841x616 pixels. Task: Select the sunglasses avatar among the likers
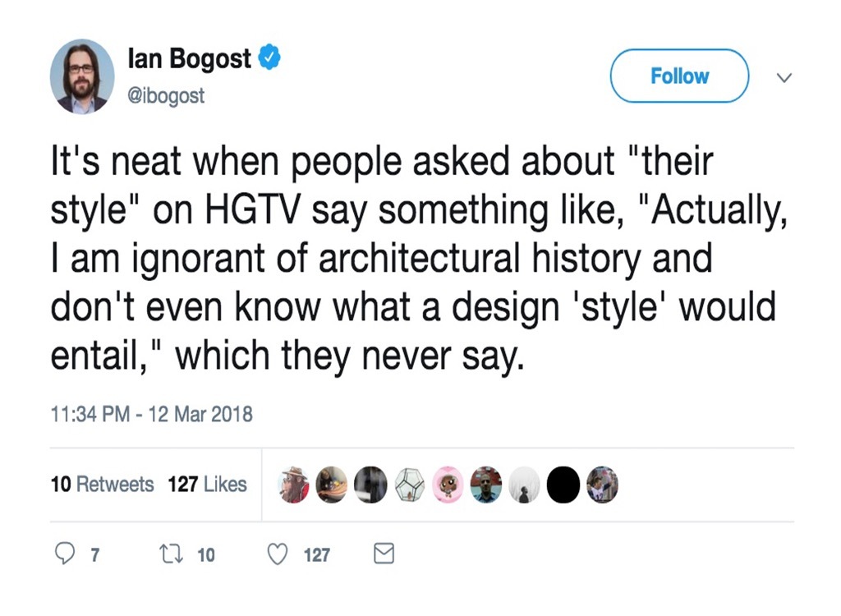(487, 485)
